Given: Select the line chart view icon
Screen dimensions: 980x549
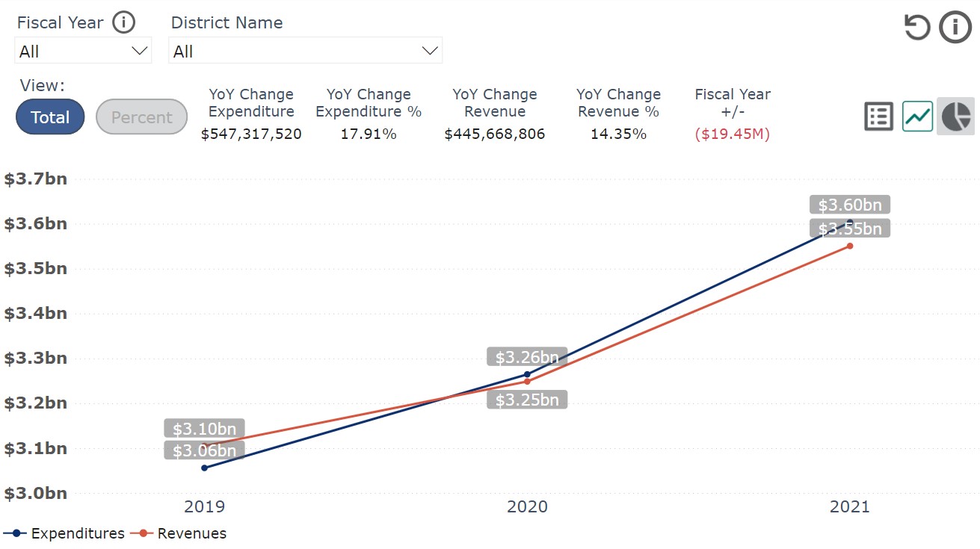Looking at the screenshot, I should 917,117.
